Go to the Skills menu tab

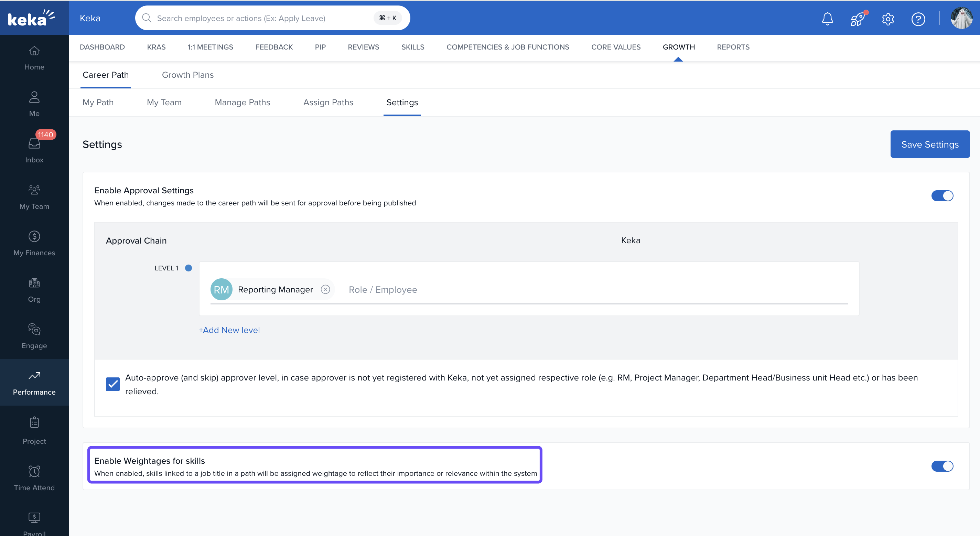tap(412, 47)
